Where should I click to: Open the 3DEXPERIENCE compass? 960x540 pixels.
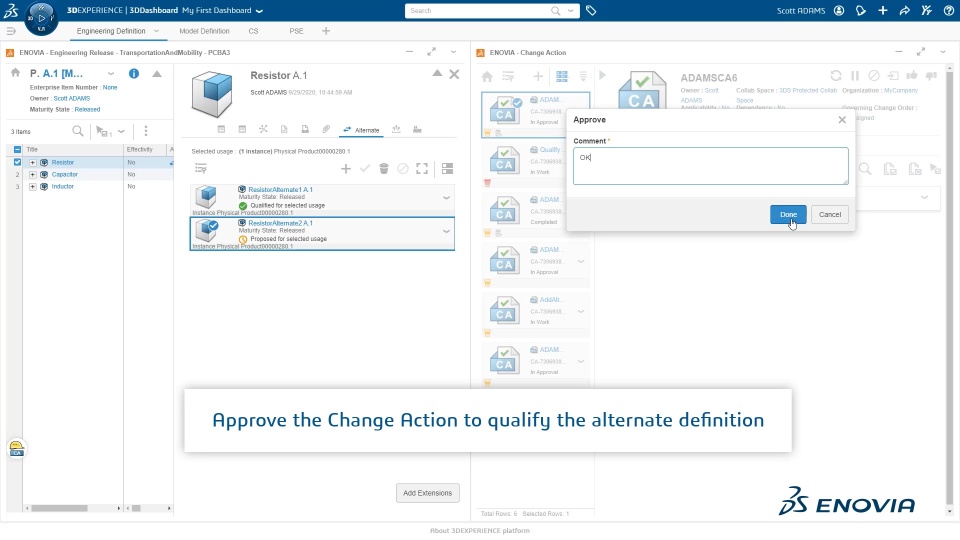coord(41,18)
